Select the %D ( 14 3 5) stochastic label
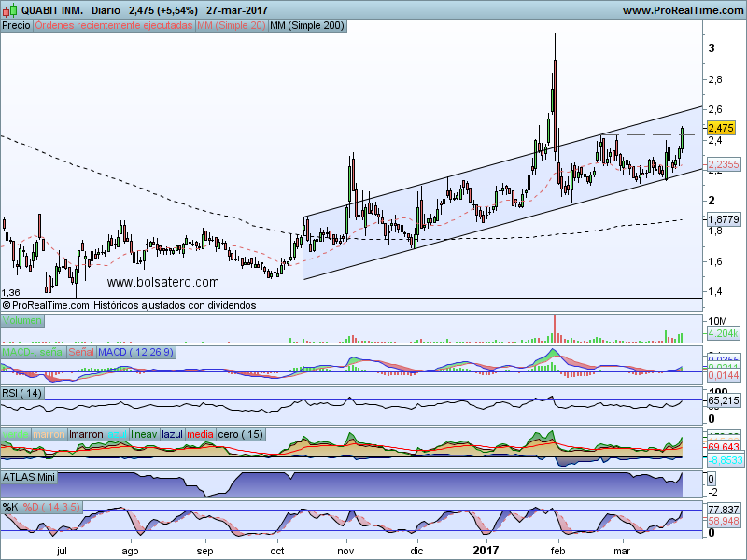This screenshot has width=747, height=560. (53, 507)
